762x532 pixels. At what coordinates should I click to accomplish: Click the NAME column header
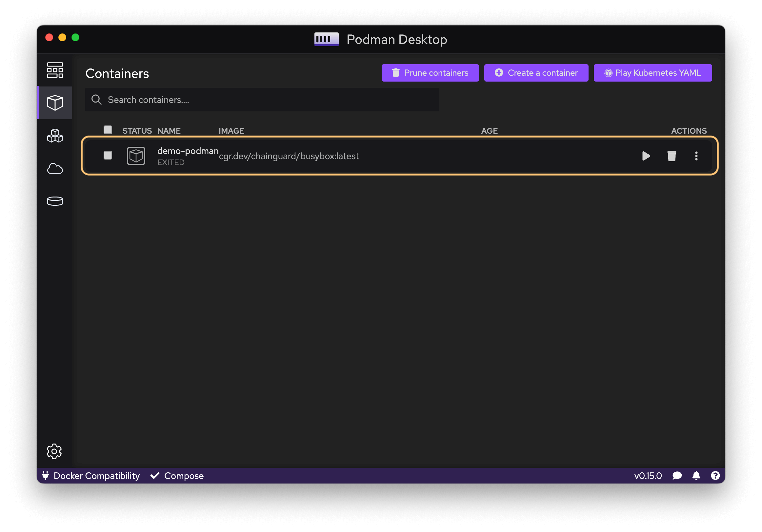point(169,131)
